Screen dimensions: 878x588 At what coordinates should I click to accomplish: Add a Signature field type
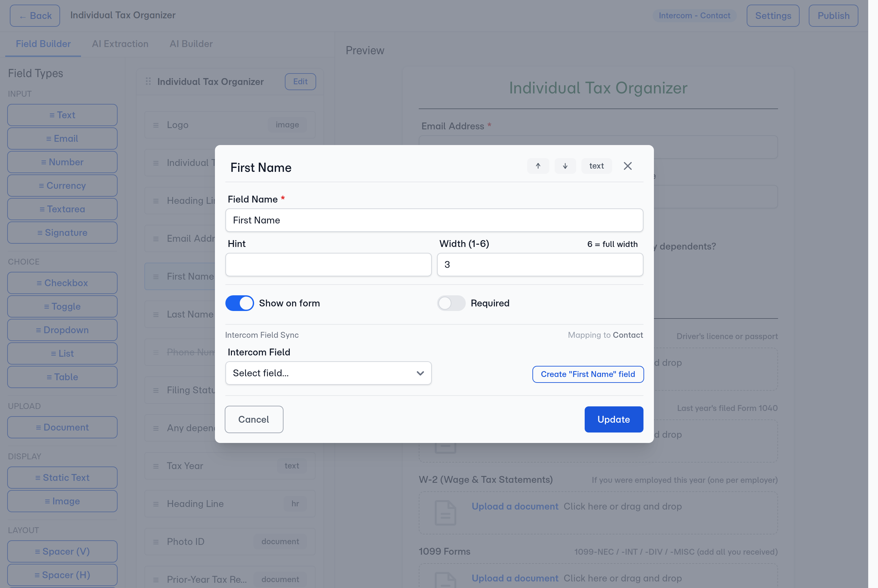click(62, 233)
